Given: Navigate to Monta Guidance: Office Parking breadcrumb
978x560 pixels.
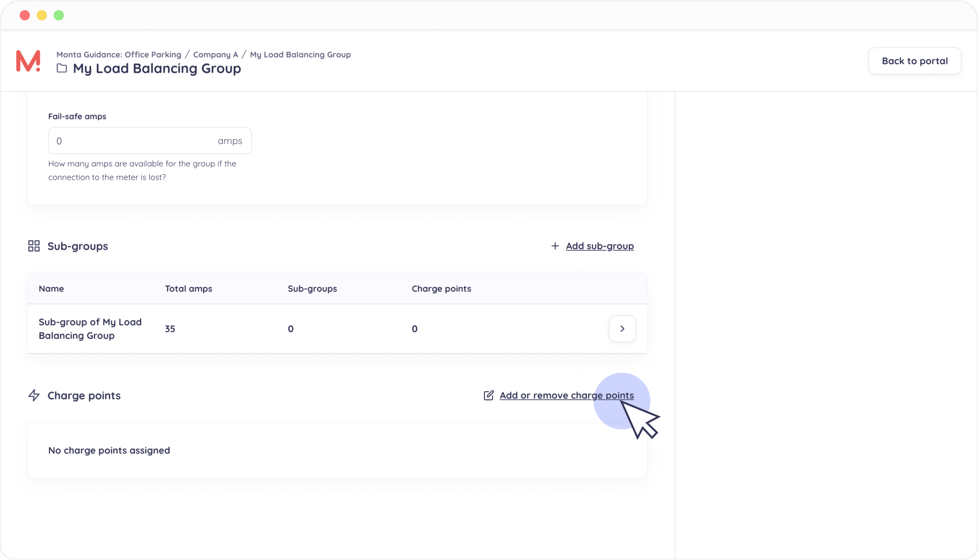Looking at the screenshot, I should click(x=119, y=54).
